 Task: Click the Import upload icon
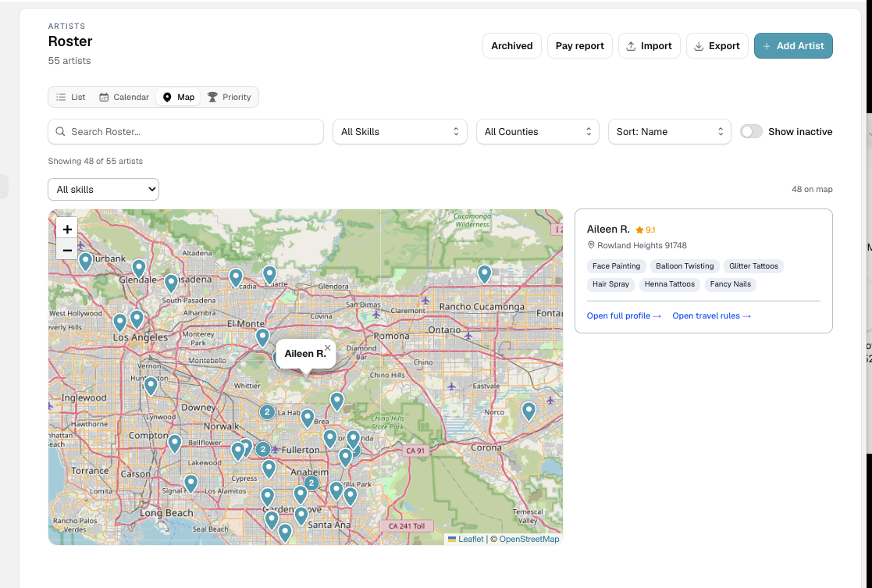coord(631,46)
